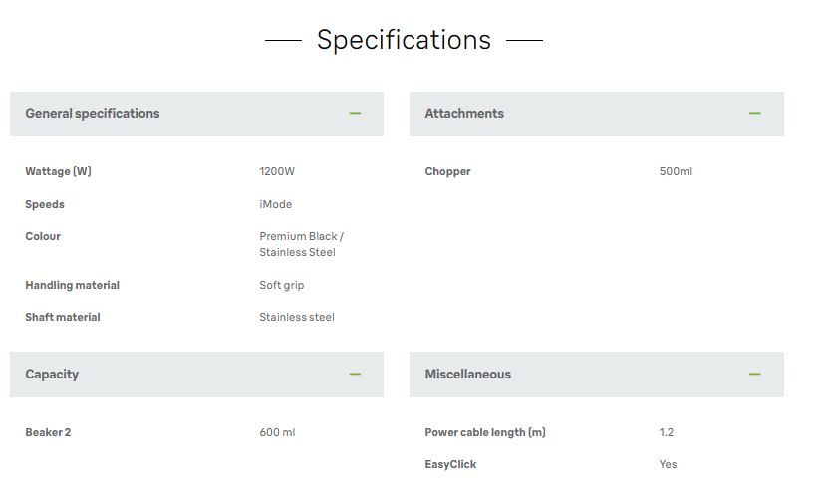The width and height of the screenshot is (827, 504).
Task: Hide Capacity section via its minus icon
Action: [x=355, y=375]
